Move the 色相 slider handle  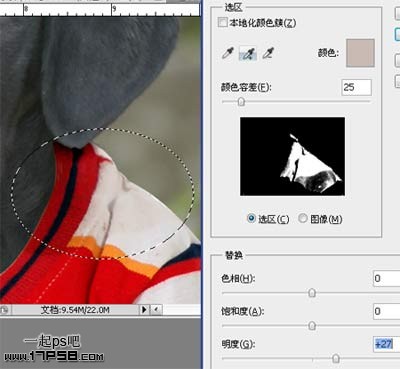point(312,293)
